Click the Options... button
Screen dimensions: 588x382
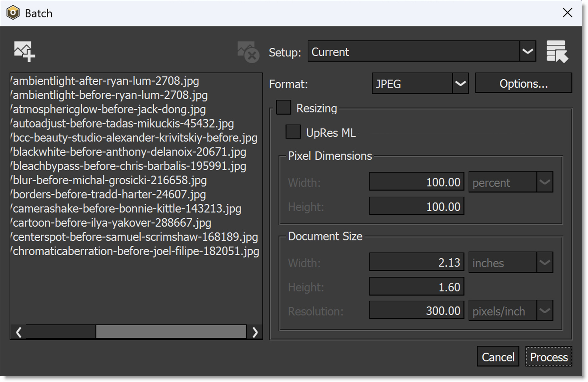(x=523, y=84)
